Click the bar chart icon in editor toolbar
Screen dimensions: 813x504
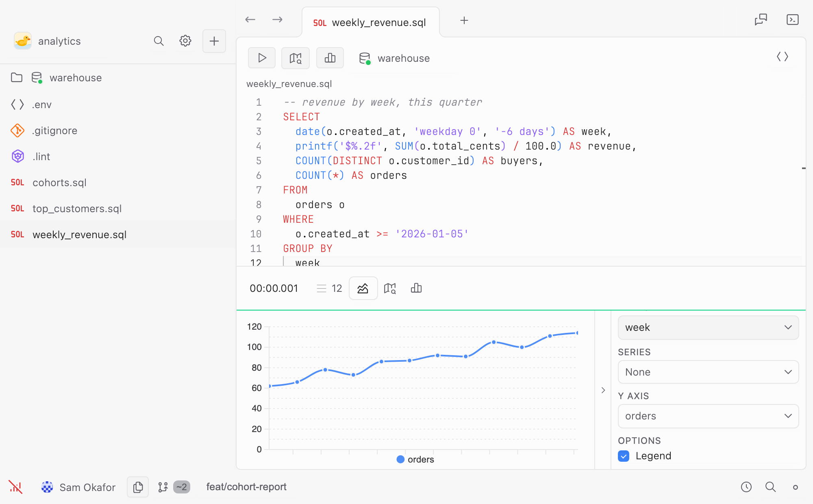point(330,58)
